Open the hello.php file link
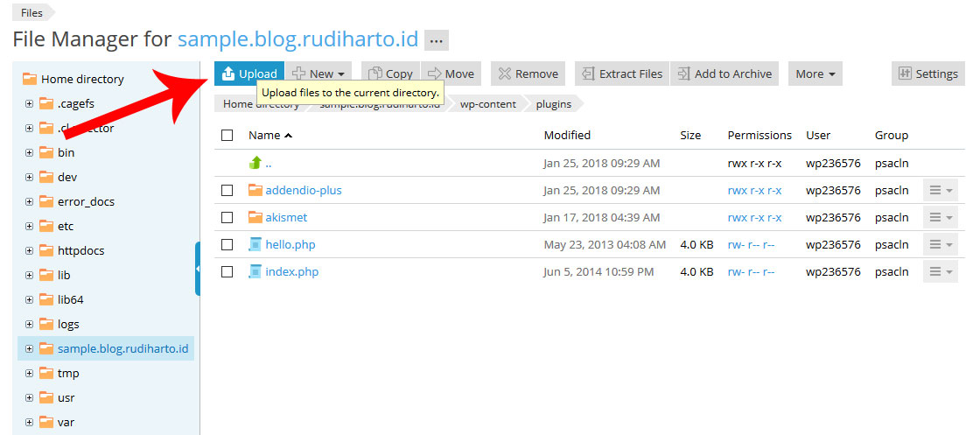Image resolution: width=980 pixels, height=435 pixels. point(290,244)
